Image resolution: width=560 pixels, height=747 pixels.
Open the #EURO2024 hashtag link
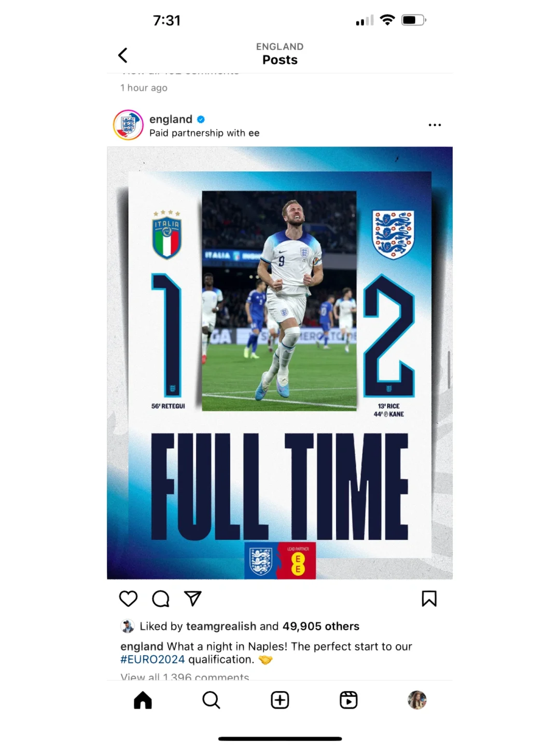point(152,659)
